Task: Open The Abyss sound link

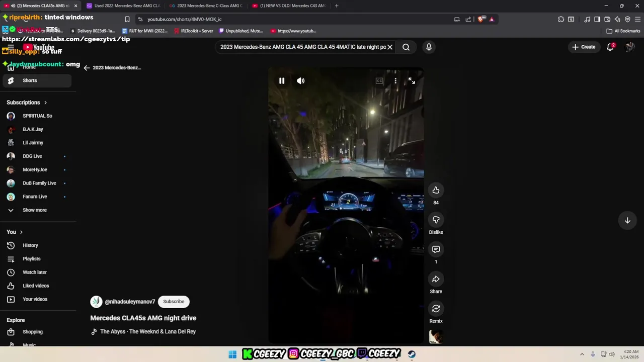Action: 148,332
